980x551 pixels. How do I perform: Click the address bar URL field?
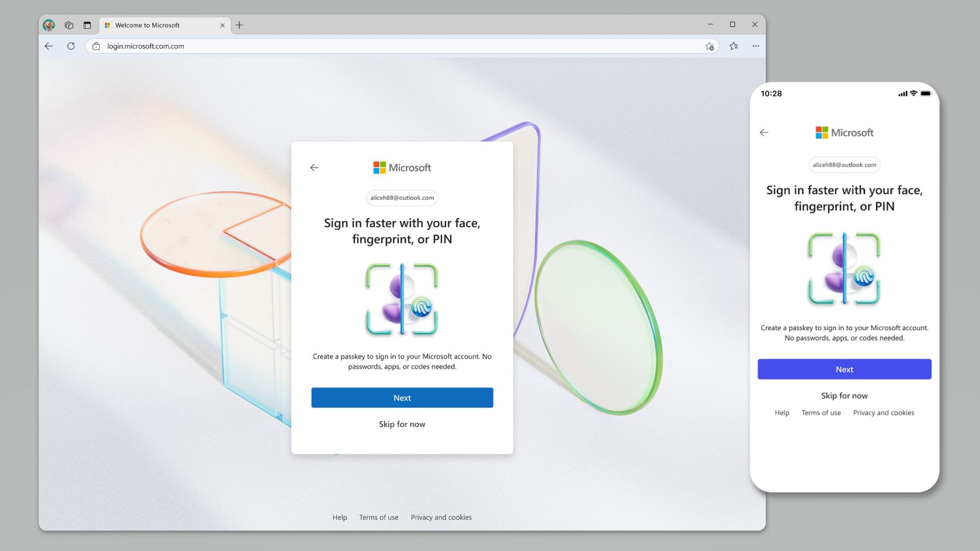point(357,46)
